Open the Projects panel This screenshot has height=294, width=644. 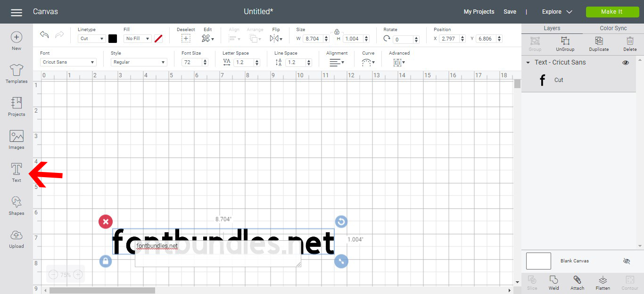17,107
